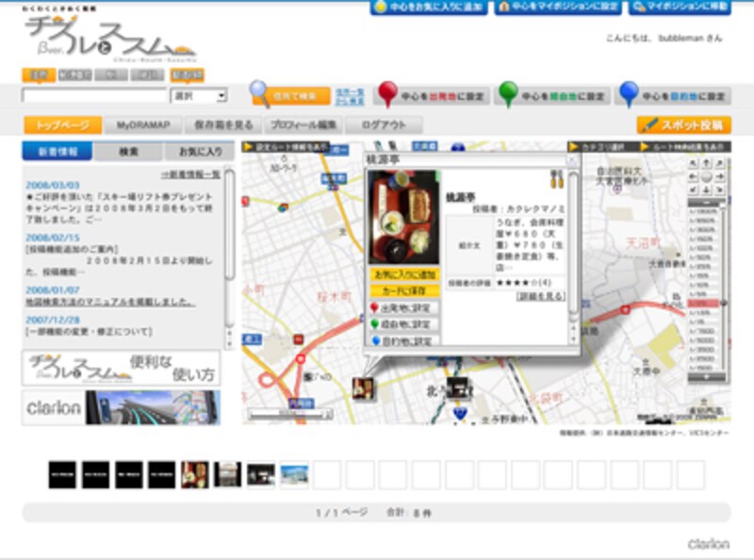This screenshot has width=754, height=560.
Task: Click the blue destination pin icon in toolbar
Action: tap(629, 94)
